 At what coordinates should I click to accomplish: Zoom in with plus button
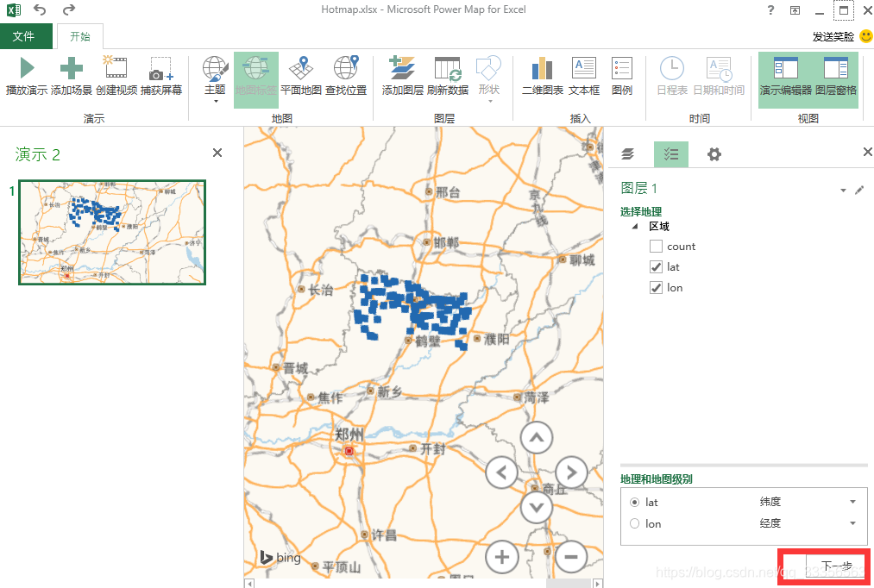tap(501, 557)
